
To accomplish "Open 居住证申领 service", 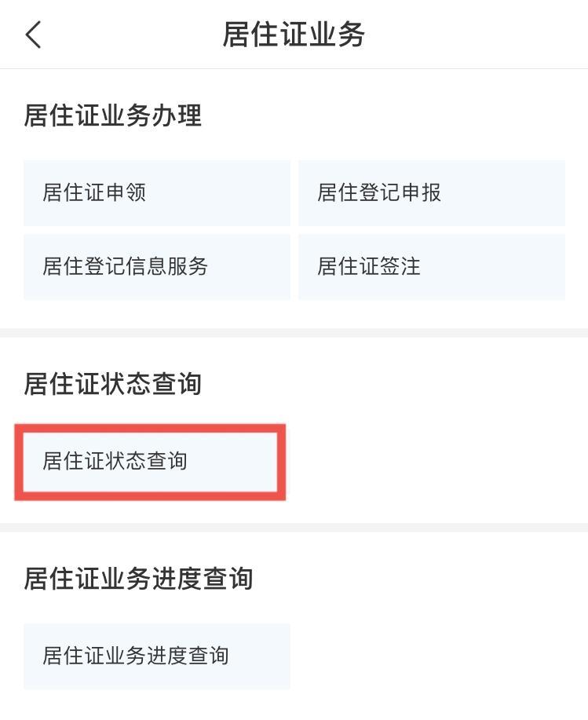I will (x=156, y=193).
